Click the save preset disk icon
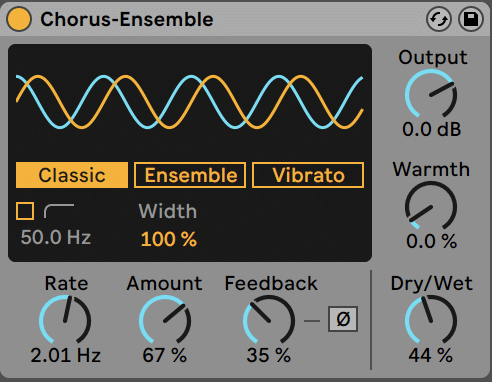Image resolution: width=492 pixels, height=382 pixels. click(x=471, y=19)
